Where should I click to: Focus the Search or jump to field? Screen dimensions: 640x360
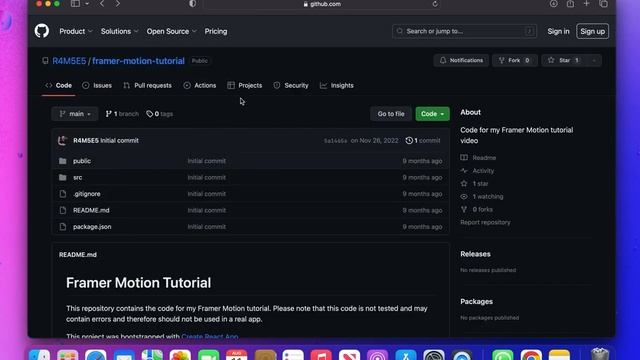click(464, 31)
